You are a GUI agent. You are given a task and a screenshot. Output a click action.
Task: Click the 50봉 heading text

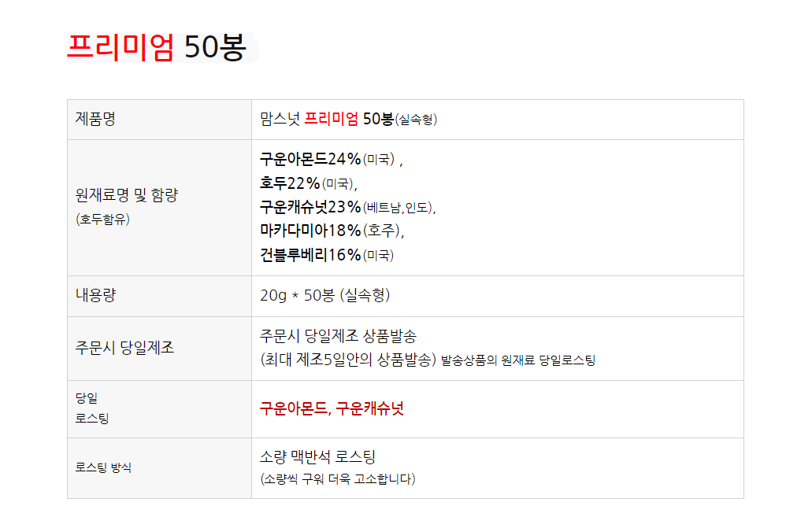pyautogui.click(x=215, y=47)
